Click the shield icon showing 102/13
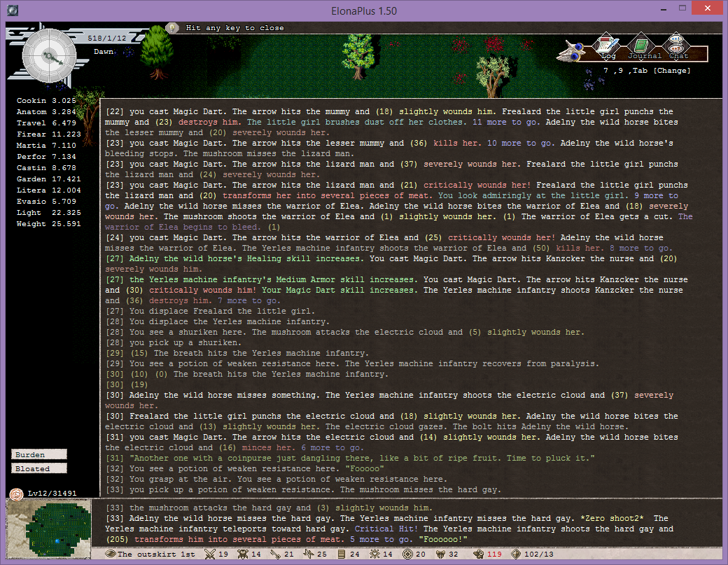Viewport: 728px width, 565px height. click(516, 554)
